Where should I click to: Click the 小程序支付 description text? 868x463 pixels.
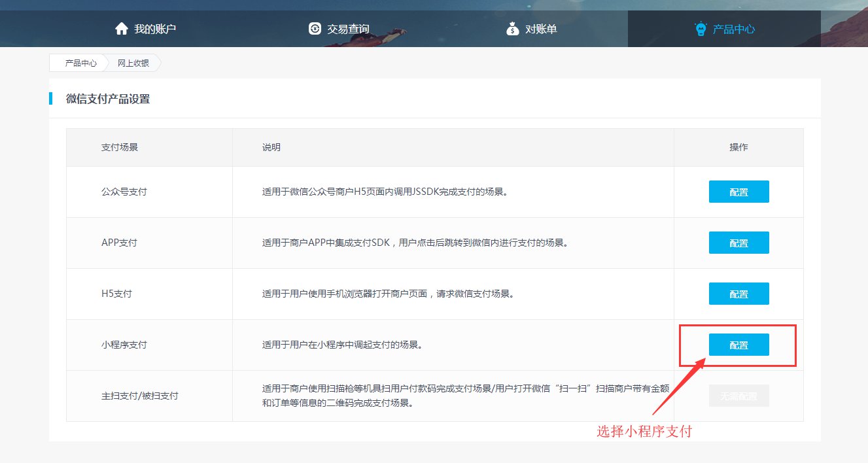click(342, 345)
